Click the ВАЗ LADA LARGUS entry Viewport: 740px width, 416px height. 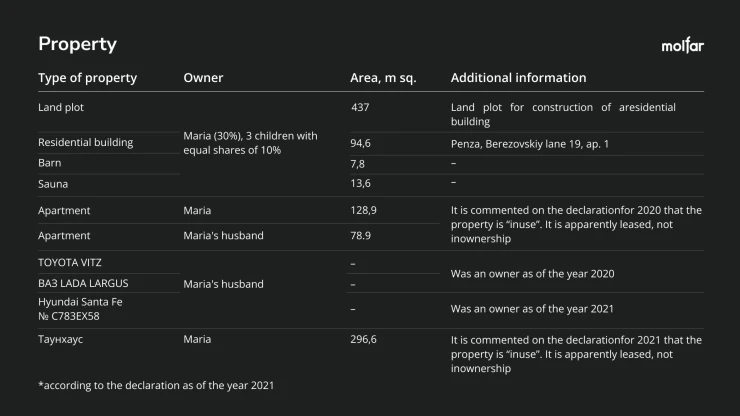tap(83, 283)
